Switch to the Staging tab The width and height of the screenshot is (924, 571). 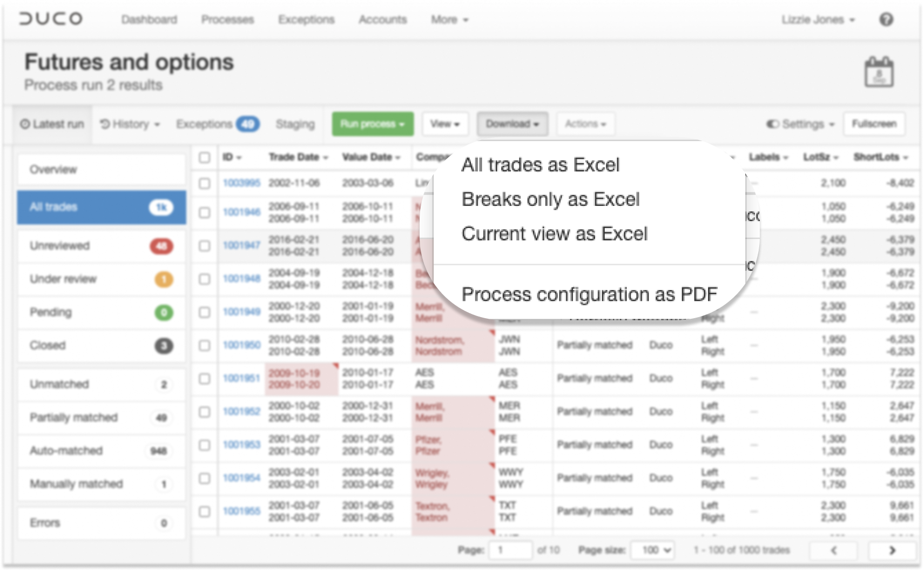(x=295, y=124)
